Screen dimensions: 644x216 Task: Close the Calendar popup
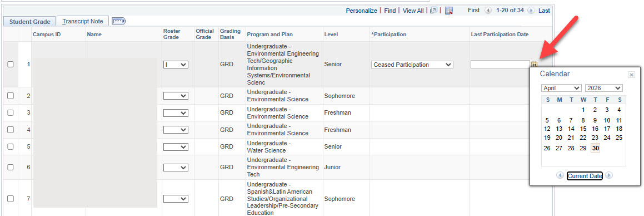click(632, 75)
